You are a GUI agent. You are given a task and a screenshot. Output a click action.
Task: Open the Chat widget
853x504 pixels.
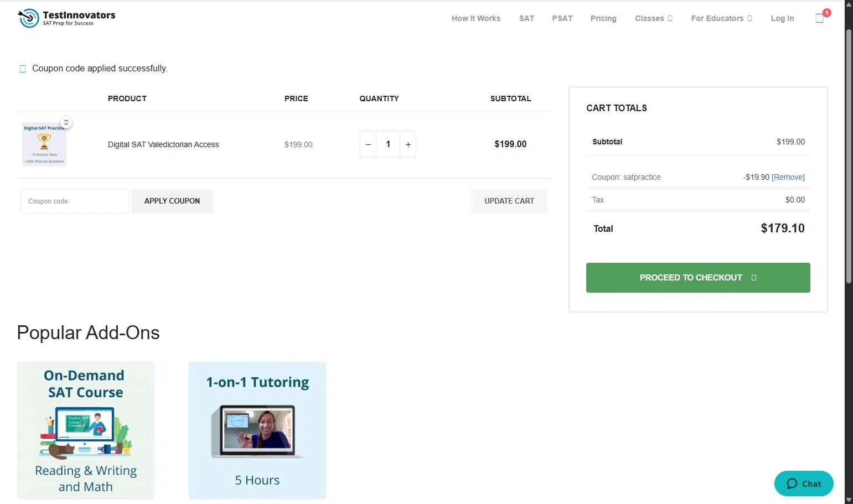804,484
